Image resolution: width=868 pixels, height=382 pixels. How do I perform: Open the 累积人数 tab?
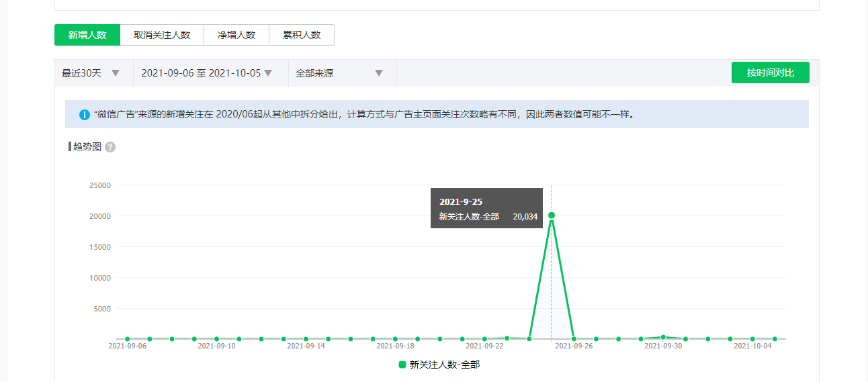click(302, 35)
